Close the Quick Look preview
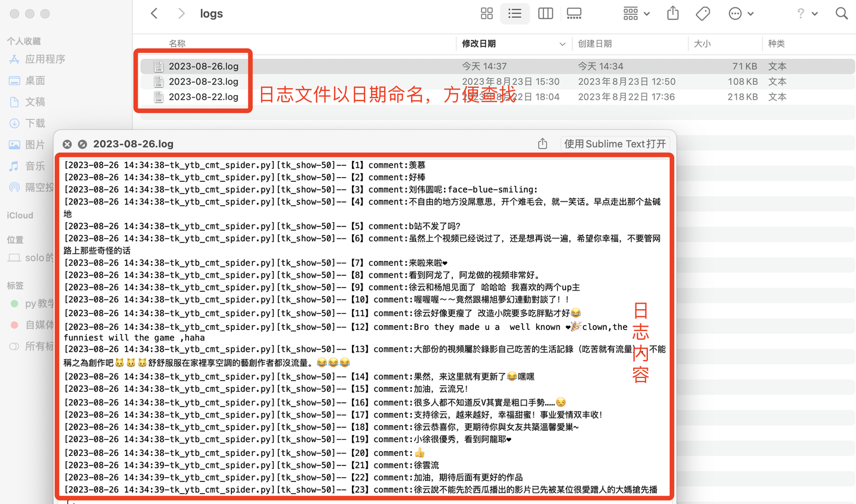The width and height of the screenshot is (856, 504). 67,144
